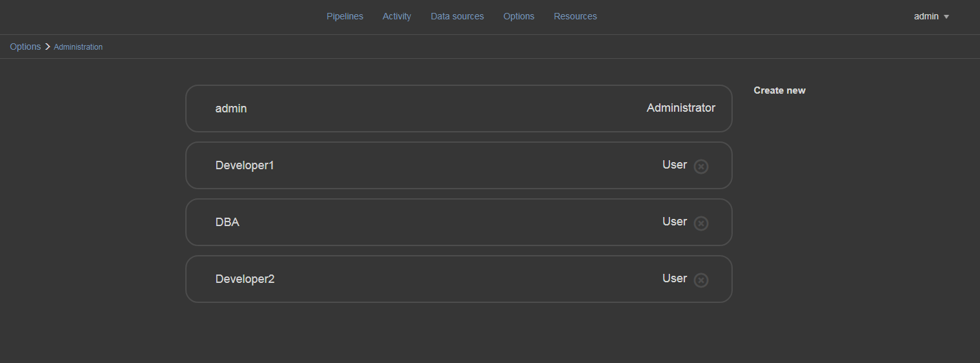The height and width of the screenshot is (363, 980).
Task: Open the Developer2 user entry
Action: tap(245, 279)
